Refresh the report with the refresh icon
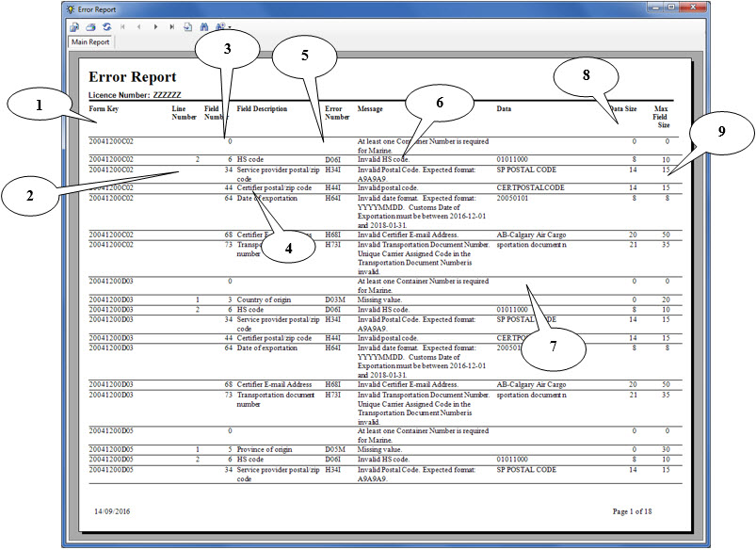 [106, 27]
